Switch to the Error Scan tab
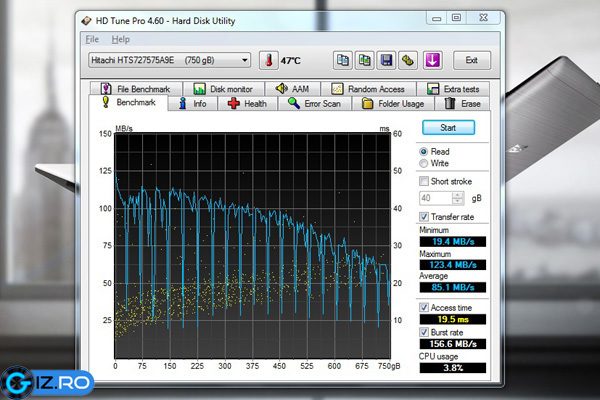 coord(315,103)
